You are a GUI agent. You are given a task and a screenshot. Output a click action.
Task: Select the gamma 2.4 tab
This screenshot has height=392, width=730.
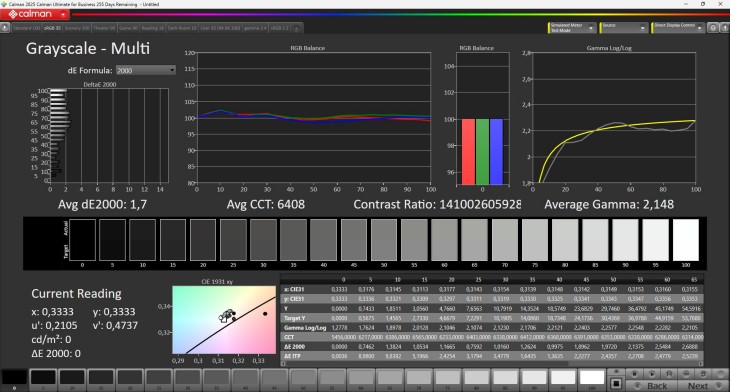pos(255,28)
